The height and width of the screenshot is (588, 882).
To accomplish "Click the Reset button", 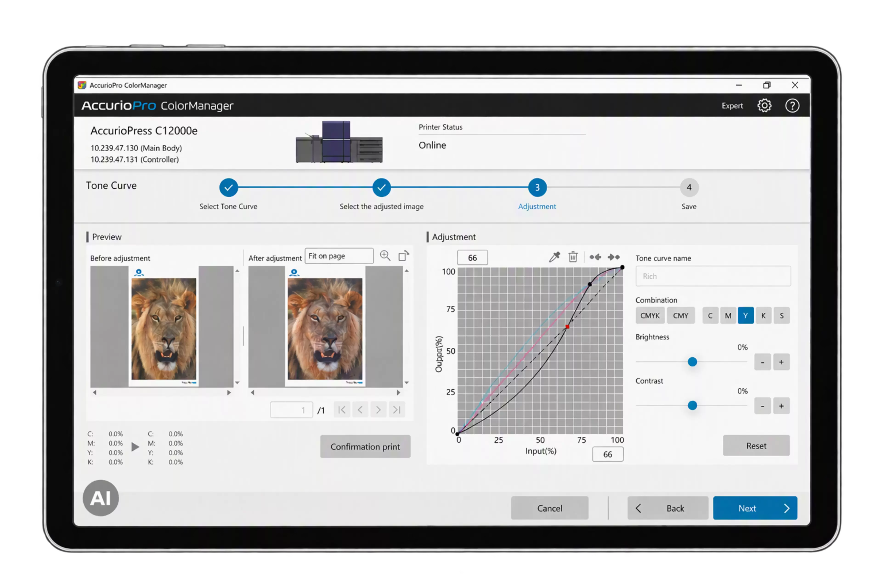I will point(756,446).
